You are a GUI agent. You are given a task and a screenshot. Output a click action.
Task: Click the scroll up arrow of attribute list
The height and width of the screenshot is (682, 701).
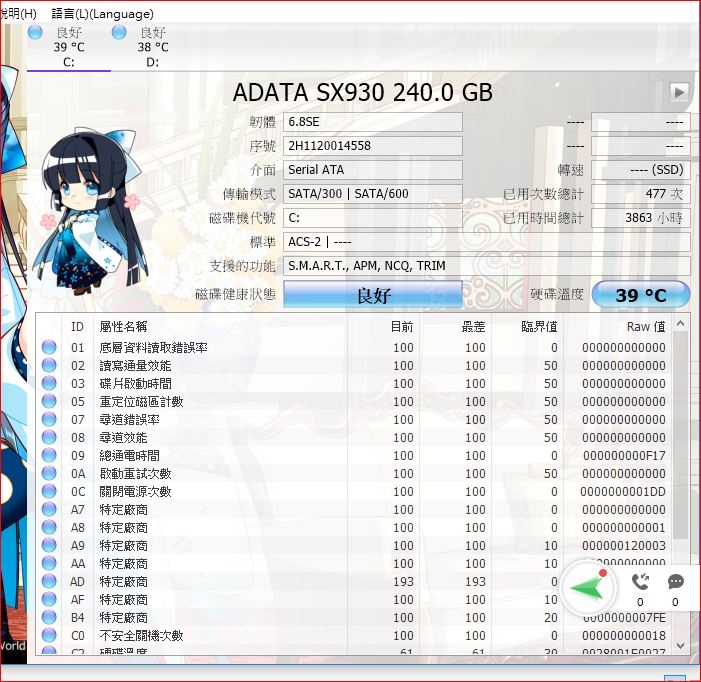680,324
